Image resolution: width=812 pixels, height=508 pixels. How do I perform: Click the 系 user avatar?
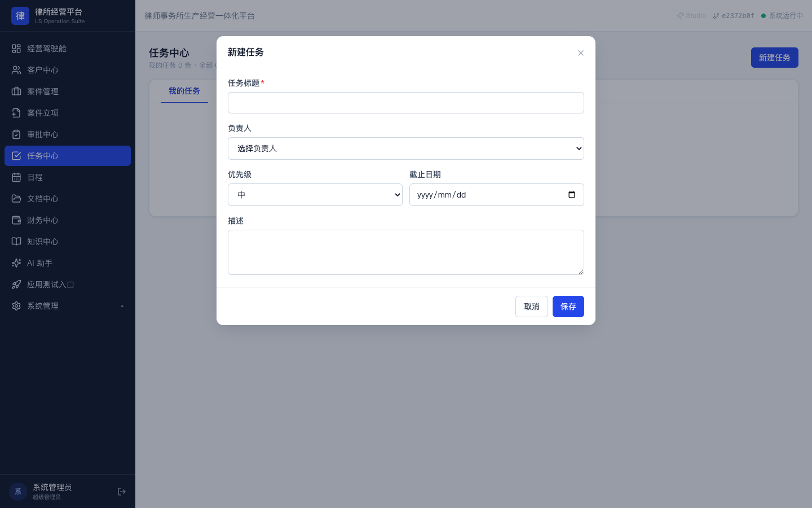pyautogui.click(x=18, y=492)
